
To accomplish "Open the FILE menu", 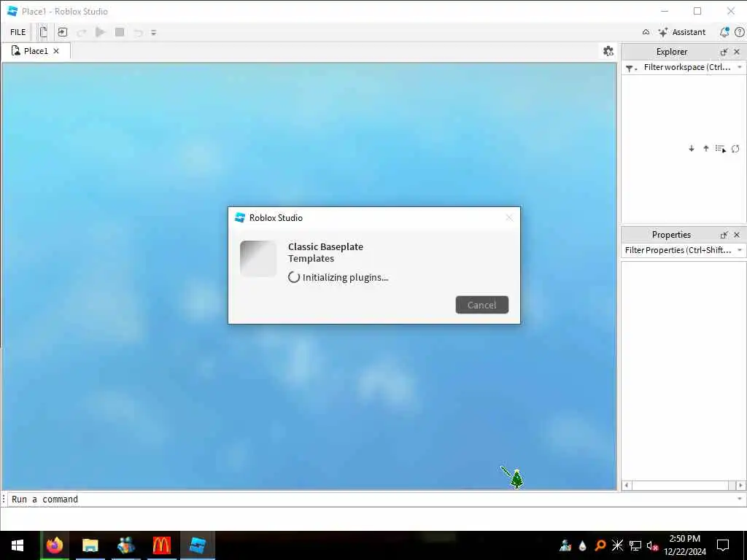I will coord(18,32).
